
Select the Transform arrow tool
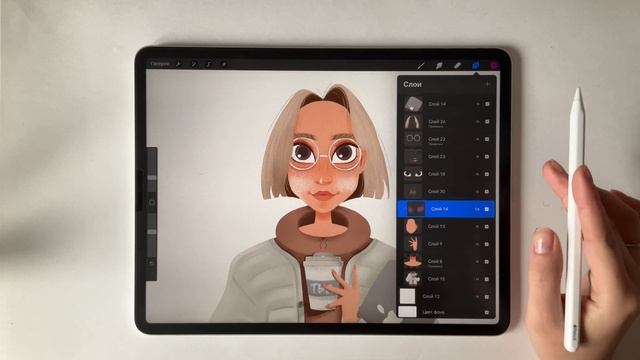(x=224, y=64)
